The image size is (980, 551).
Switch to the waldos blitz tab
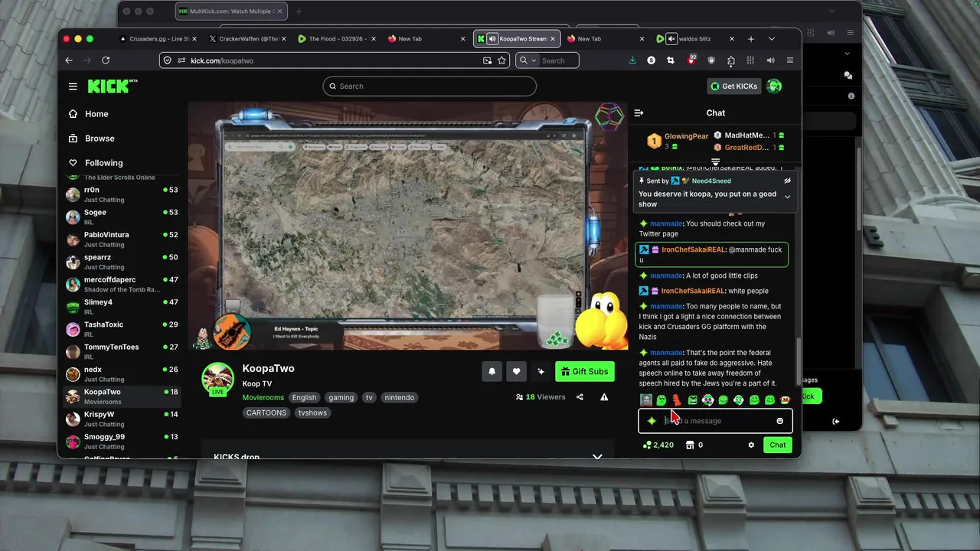tap(696, 39)
